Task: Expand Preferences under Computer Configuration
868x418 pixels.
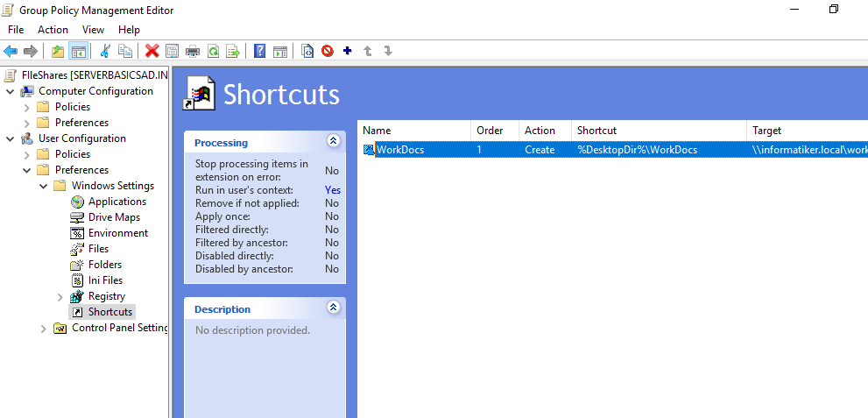Action: click(26, 123)
